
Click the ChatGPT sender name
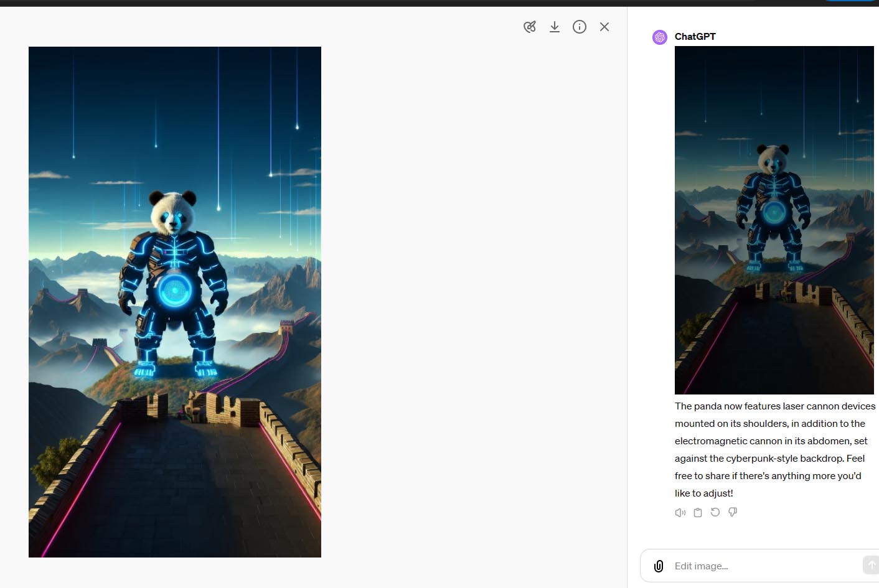point(695,37)
